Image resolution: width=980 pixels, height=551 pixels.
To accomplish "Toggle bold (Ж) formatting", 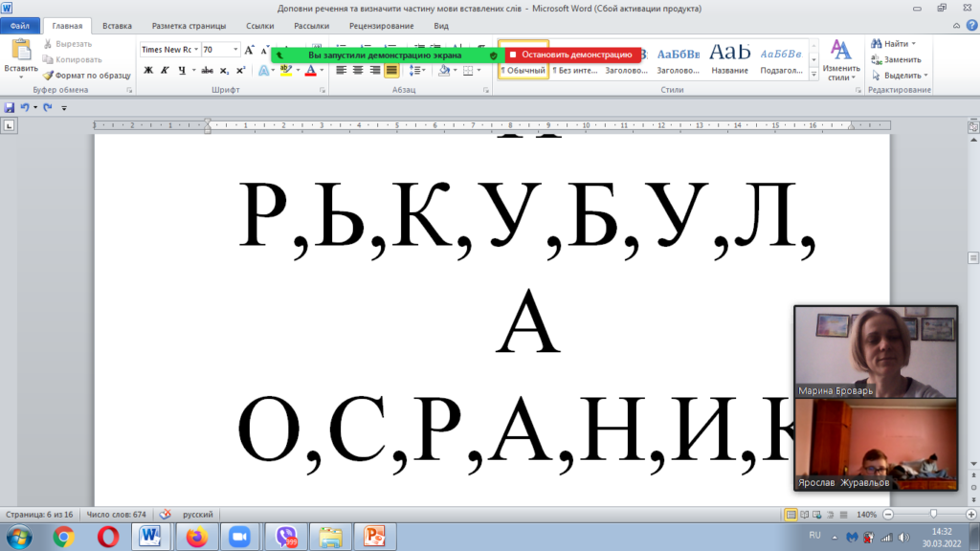I will (148, 70).
